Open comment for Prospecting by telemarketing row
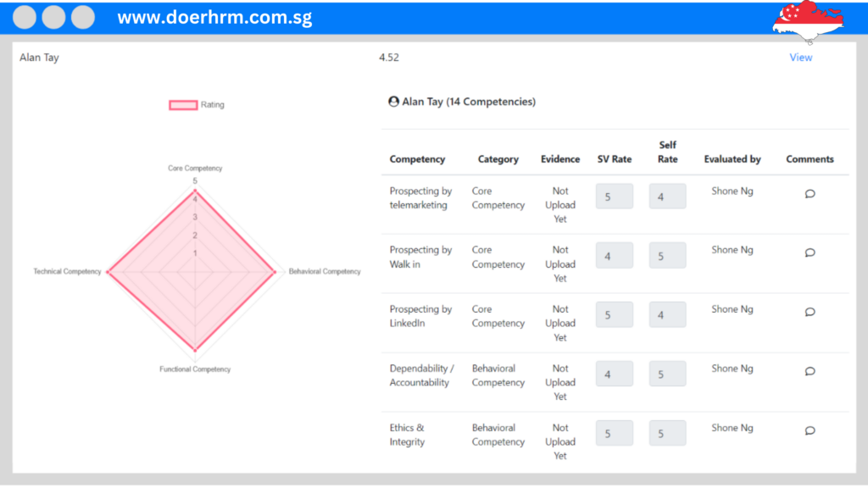This screenshot has height=488, width=868. [810, 194]
